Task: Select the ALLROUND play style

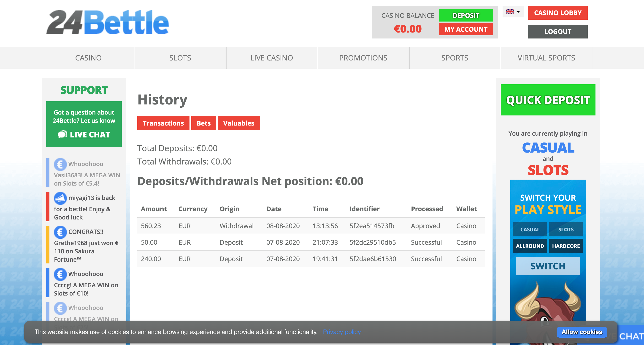Action: pyautogui.click(x=530, y=246)
